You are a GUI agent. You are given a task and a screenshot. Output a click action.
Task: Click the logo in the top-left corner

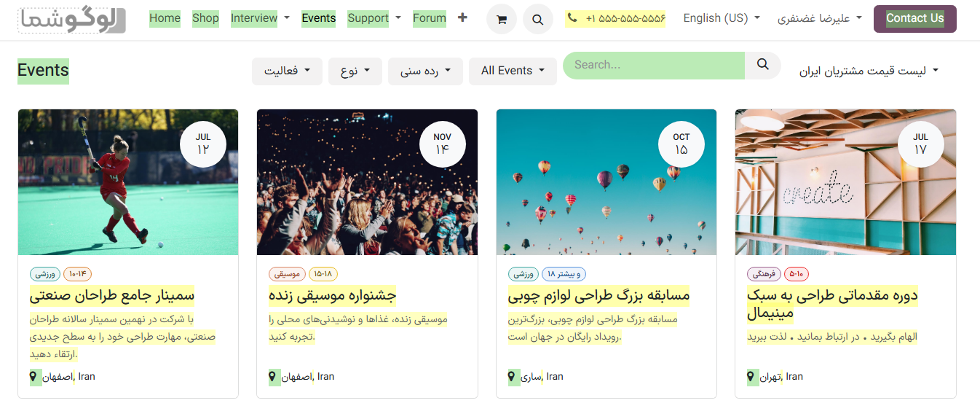tap(72, 20)
